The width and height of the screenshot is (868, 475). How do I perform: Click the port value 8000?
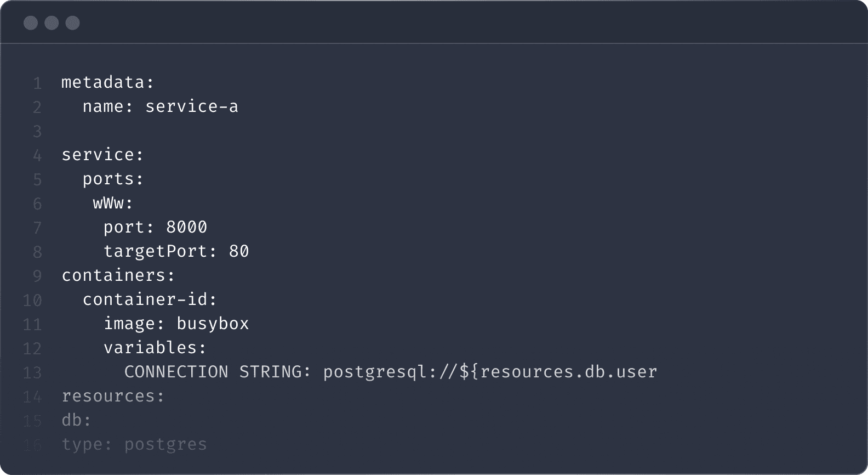187,227
